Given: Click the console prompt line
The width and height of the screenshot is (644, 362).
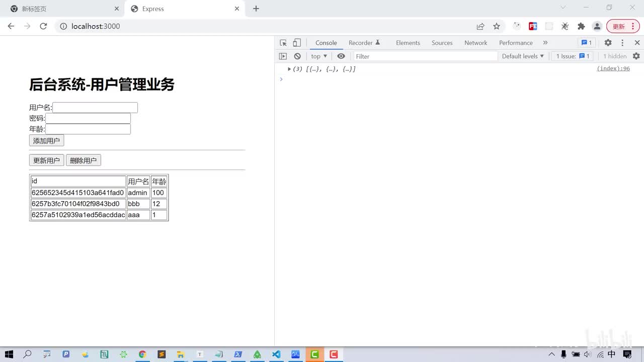Looking at the screenshot, I should tap(459, 79).
